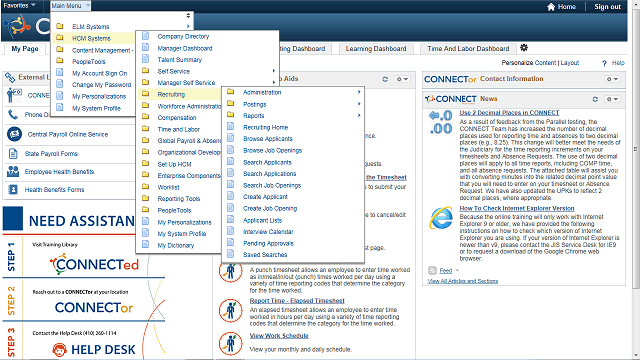
Task: Open How To Check Internet Explorer Version
Action: point(517,208)
